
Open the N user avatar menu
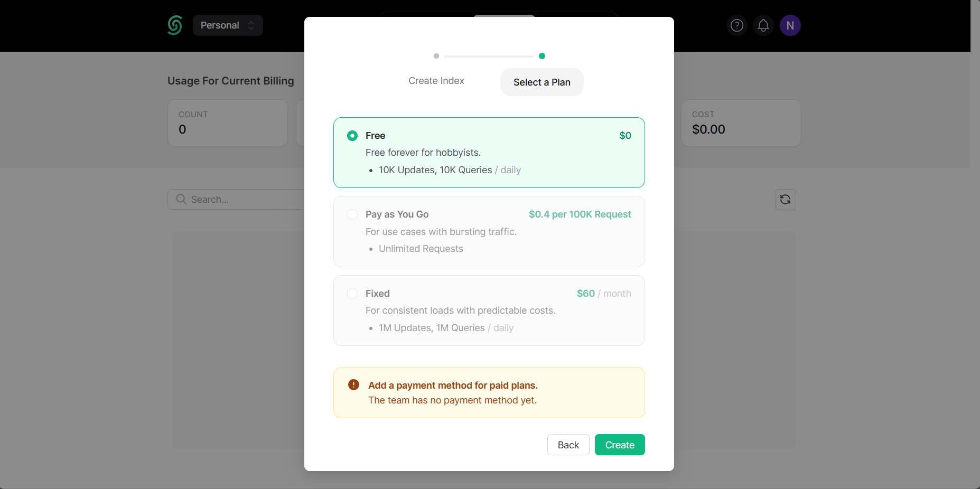point(790,25)
